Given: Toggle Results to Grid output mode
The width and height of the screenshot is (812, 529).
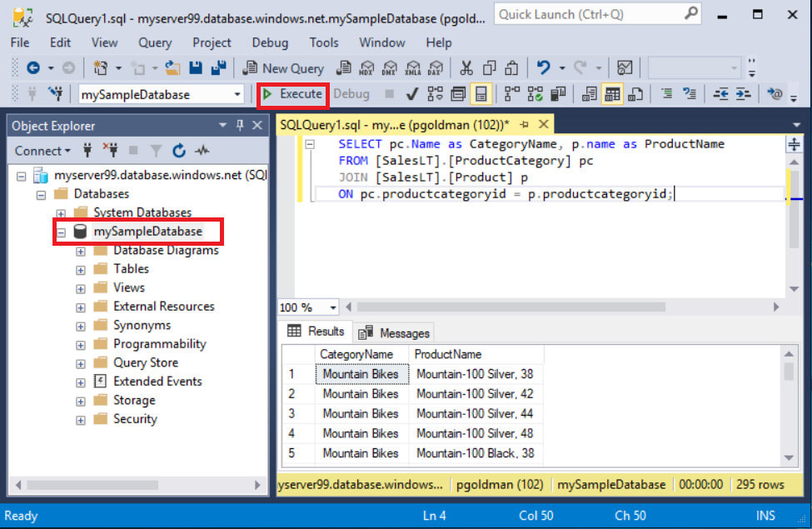Looking at the screenshot, I should click(x=612, y=94).
